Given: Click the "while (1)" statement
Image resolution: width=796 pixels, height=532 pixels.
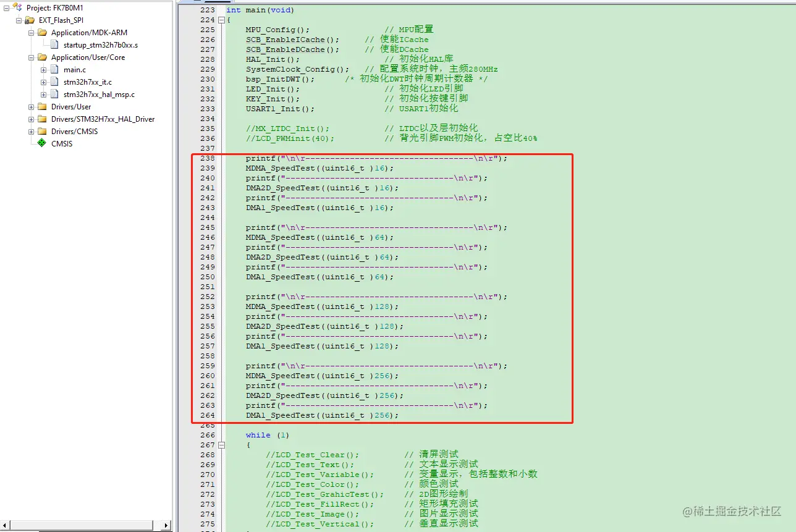Looking at the screenshot, I should [x=268, y=435].
